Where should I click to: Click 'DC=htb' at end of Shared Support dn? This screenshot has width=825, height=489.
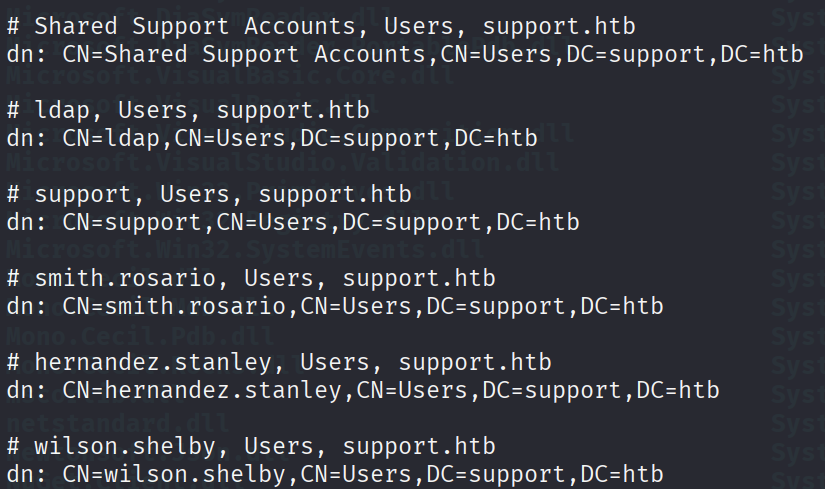click(x=762, y=54)
